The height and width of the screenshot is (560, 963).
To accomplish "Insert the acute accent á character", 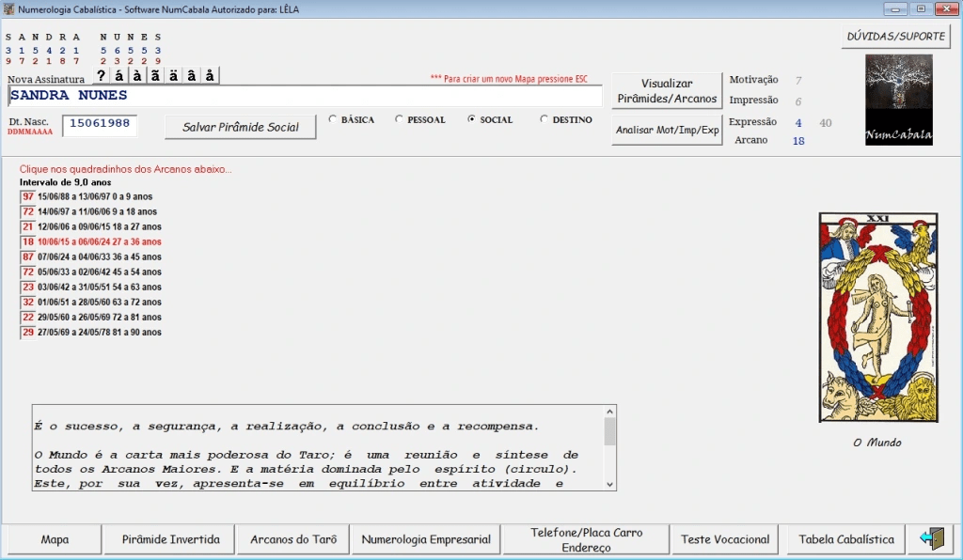I will [x=119, y=76].
